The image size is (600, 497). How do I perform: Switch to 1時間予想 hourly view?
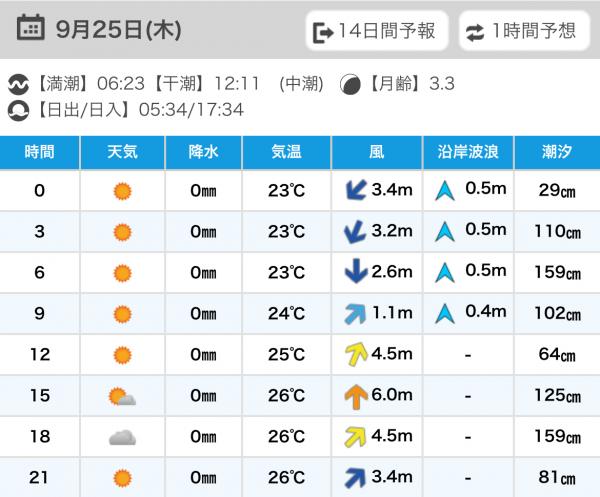pyautogui.click(x=524, y=31)
